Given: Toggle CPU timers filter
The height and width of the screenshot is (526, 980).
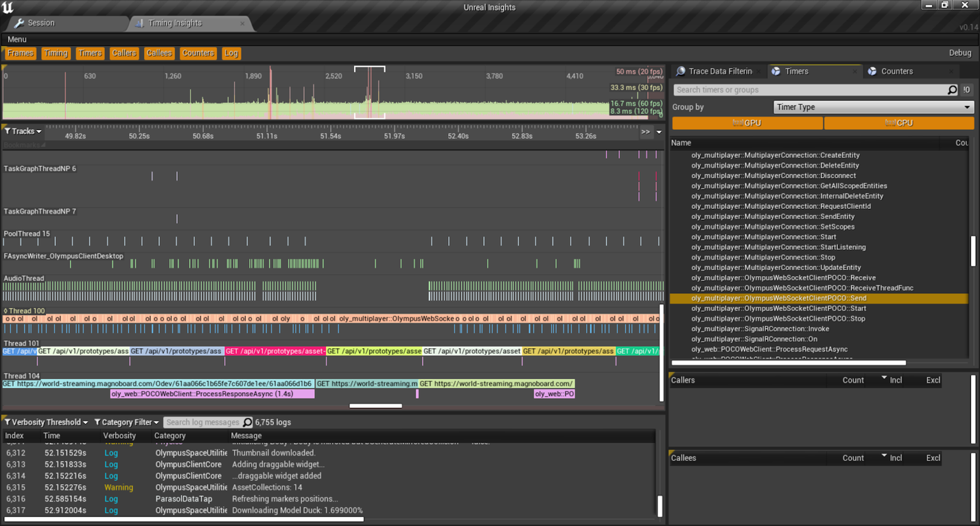Looking at the screenshot, I should pos(899,123).
